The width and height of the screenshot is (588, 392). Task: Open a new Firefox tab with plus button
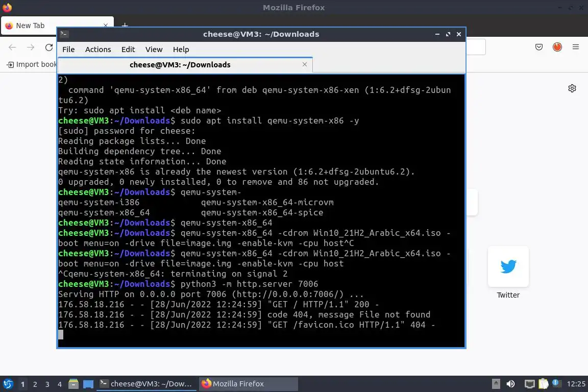(125, 26)
